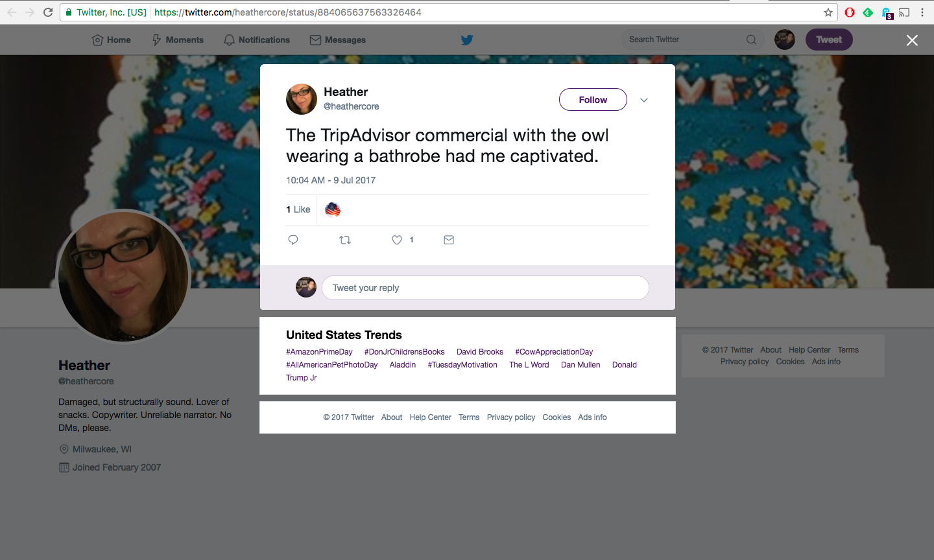This screenshot has height=560, width=934.
Task: Open @heathercore handle in the tweet
Action: [352, 106]
